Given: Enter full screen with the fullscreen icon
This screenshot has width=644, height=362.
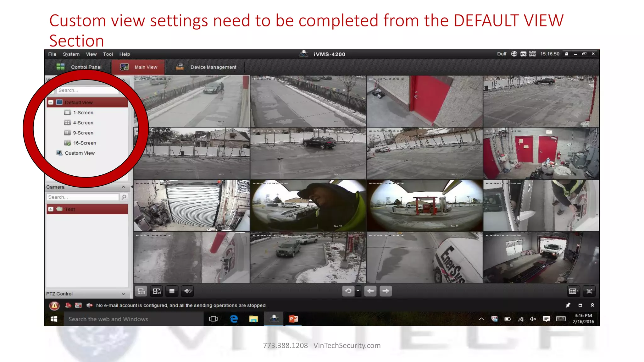Looking at the screenshot, I should (589, 291).
